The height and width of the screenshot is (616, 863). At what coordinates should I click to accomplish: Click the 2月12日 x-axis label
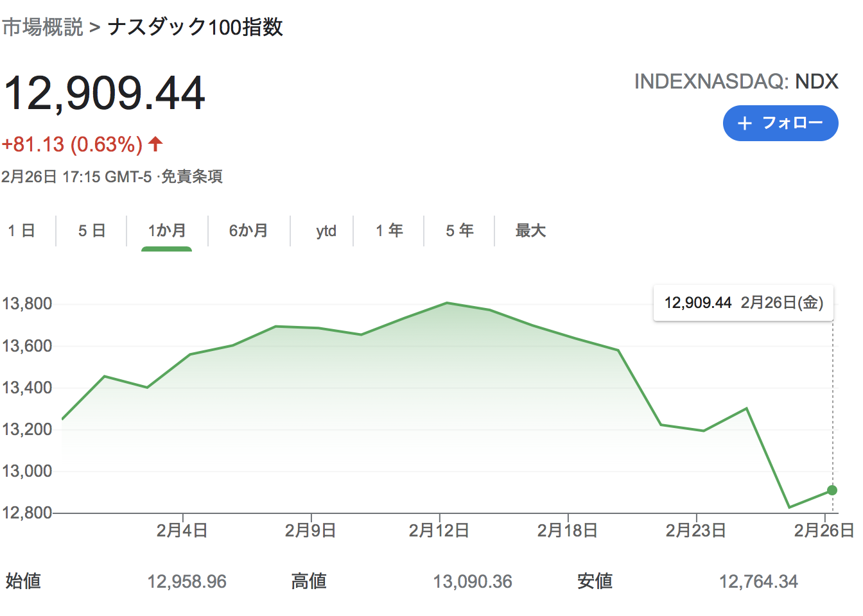[x=439, y=530]
